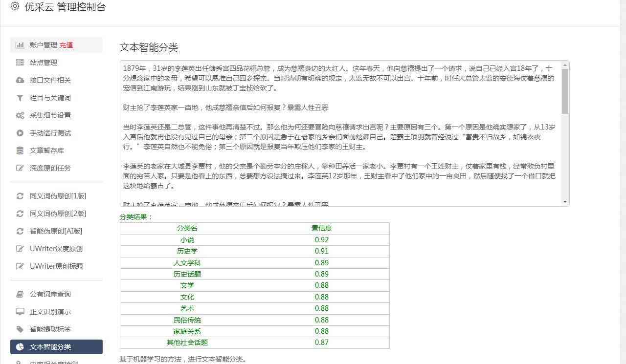Click the text area scrollbar thumb
The image size is (626, 364).
coord(565,91)
